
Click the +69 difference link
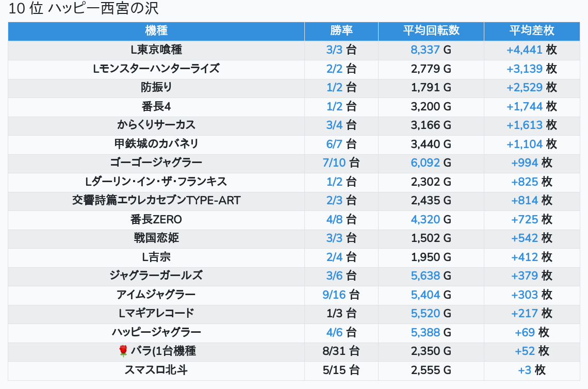tap(525, 332)
